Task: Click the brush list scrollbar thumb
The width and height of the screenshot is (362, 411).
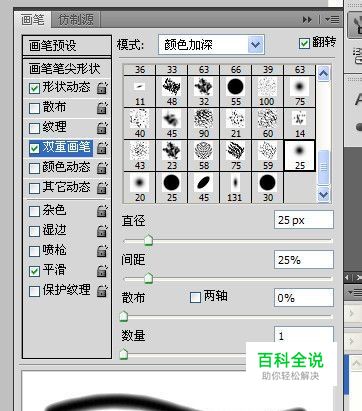Action: click(x=324, y=167)
